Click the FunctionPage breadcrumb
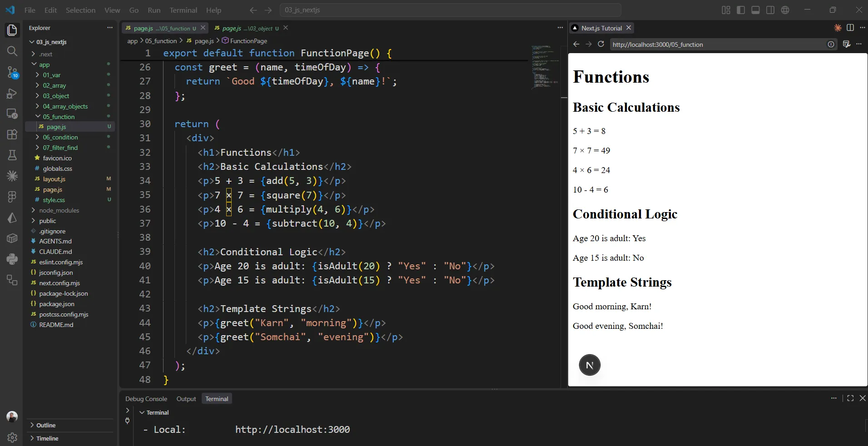This screenshot has width=868, height=446. pos(248,41)
